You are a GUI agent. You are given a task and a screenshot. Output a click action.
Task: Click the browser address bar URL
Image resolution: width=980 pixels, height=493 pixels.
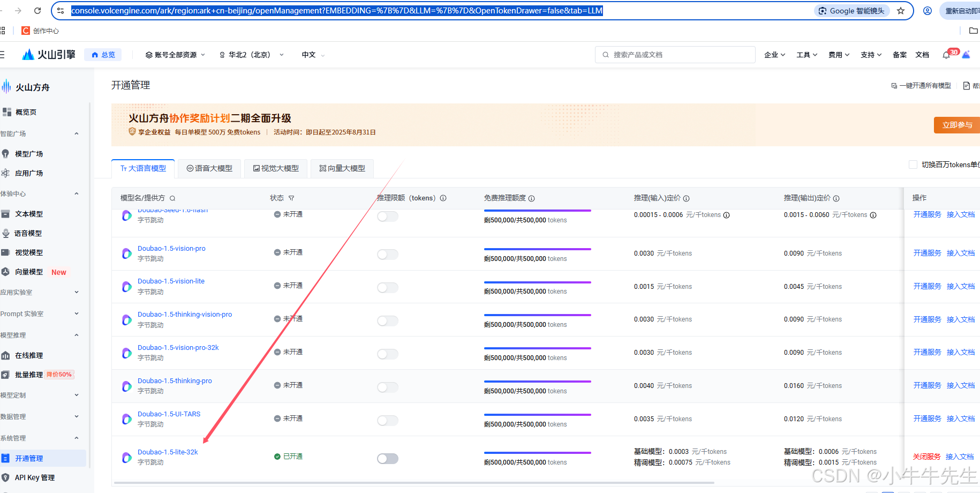tap(337, 11)
